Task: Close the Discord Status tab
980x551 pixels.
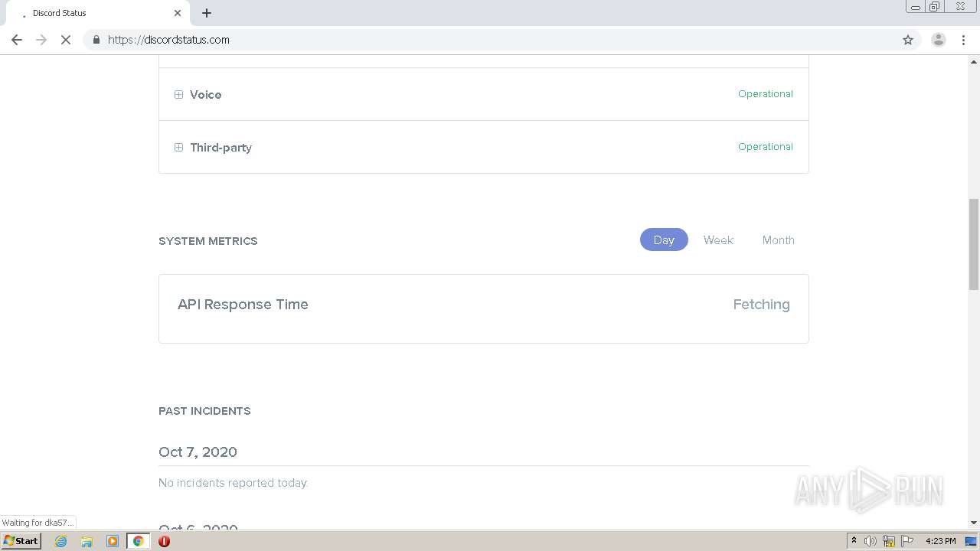Action: click(178, 13)
